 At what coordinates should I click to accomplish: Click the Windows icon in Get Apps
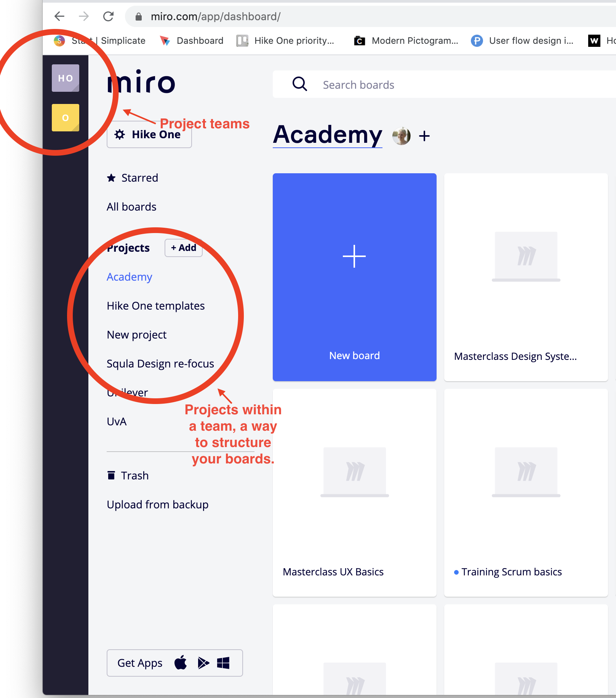pyautogui.click(x=224, y=663)
